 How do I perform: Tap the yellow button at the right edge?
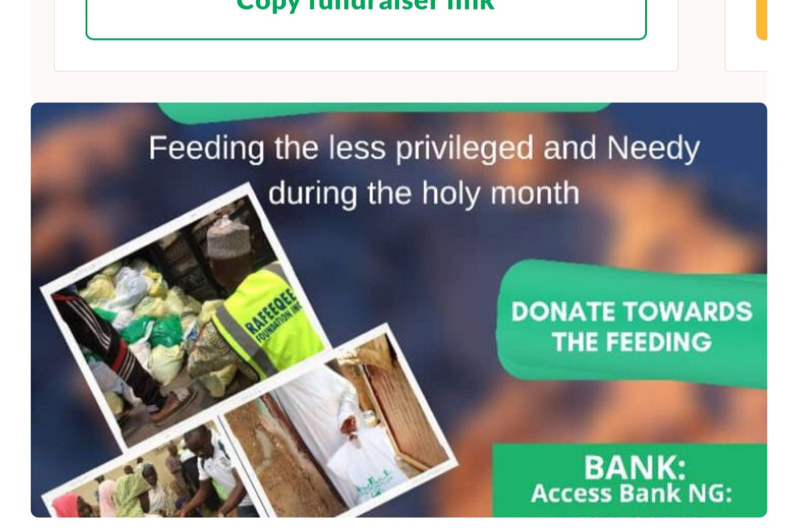761,20
